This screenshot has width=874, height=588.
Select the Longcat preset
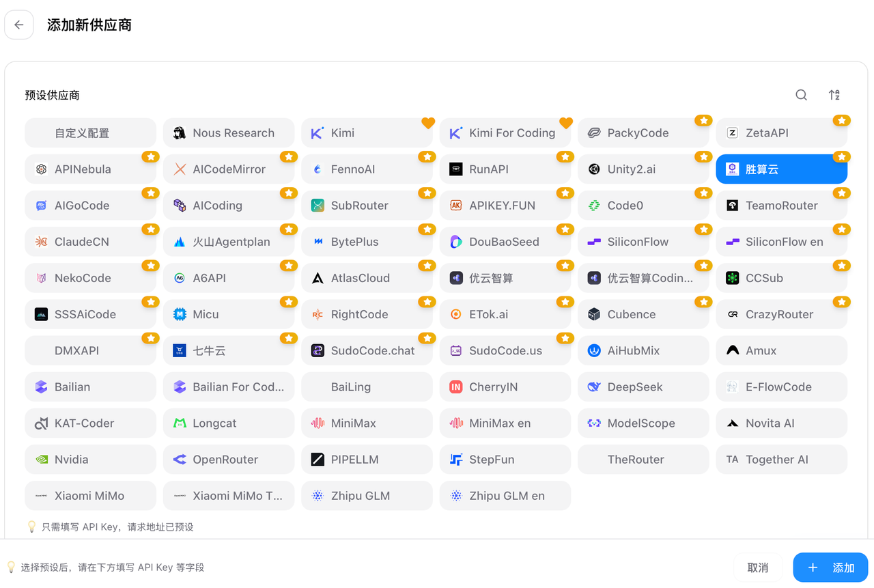pos(229,423)
